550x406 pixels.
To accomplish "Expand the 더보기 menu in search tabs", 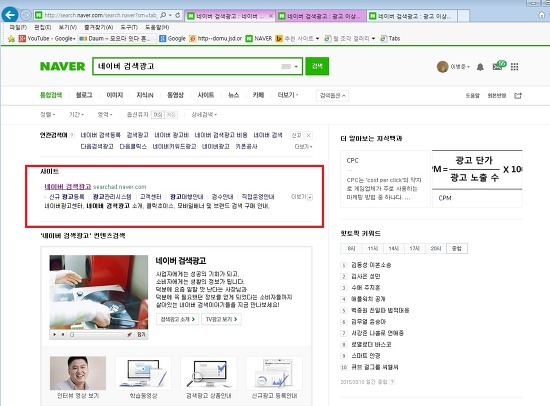I will pos(288,95).
